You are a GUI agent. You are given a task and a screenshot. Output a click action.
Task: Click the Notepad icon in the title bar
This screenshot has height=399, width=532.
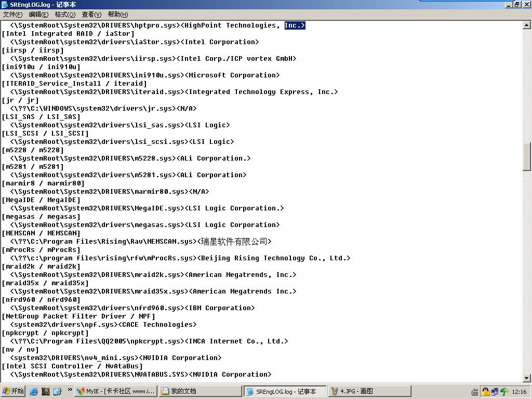(x=5, y=4)
